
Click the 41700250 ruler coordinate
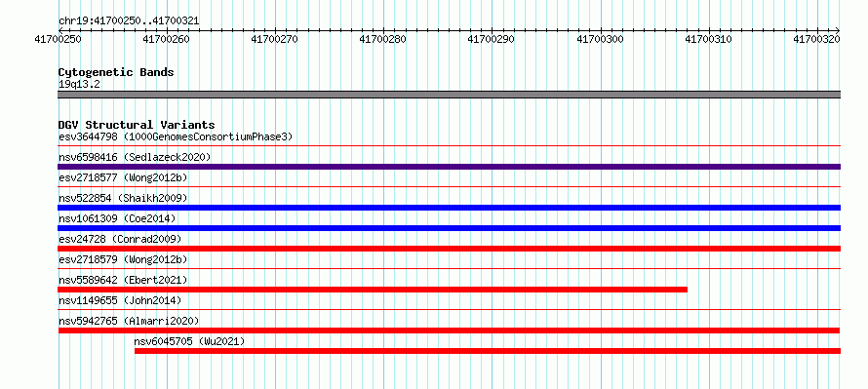click(x=58, y=39)
